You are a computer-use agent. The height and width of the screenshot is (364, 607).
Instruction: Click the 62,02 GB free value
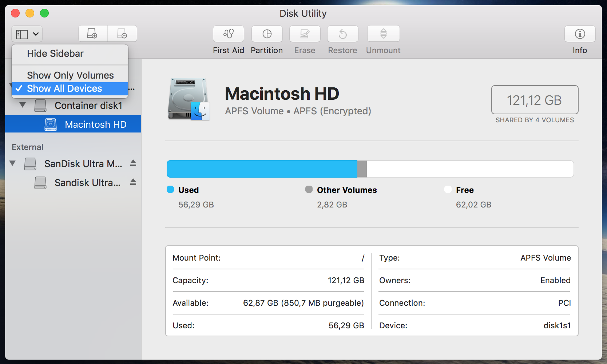(473, 205)
